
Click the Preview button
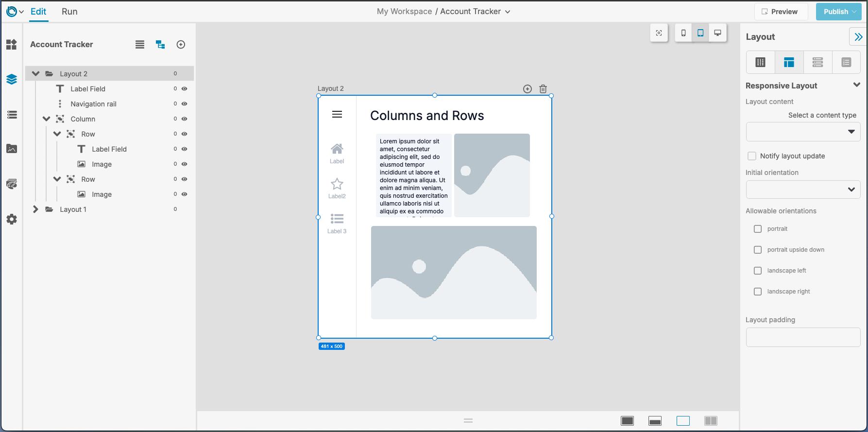pos(781,12)
